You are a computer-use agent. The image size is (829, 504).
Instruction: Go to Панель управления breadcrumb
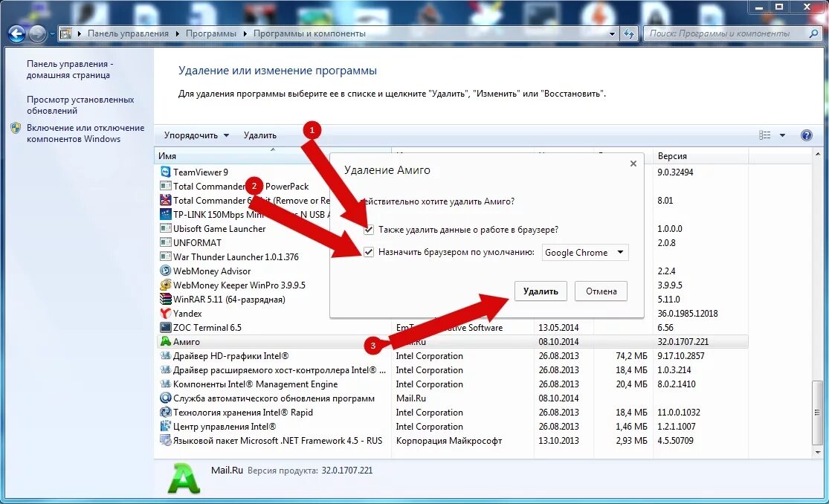tap(128, 33)
